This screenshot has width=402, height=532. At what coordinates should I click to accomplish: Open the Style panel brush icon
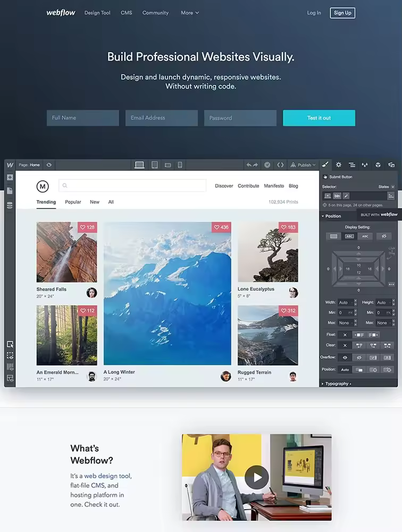click(x=325, y=164)
